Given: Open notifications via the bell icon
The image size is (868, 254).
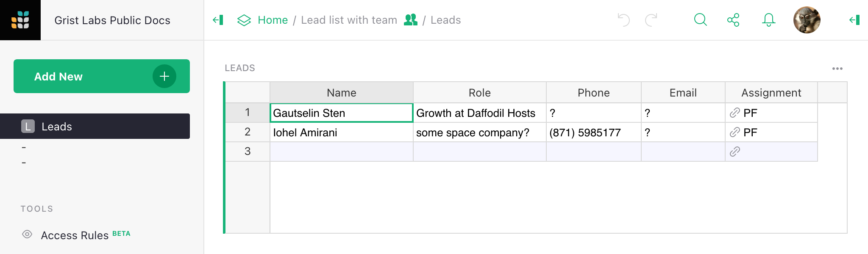Looking at the screenshot, I should [768, 19].
